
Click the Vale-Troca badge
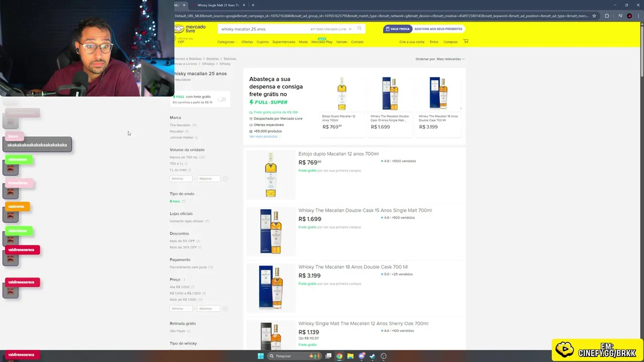pyautogui.click(x=398, y=29)
